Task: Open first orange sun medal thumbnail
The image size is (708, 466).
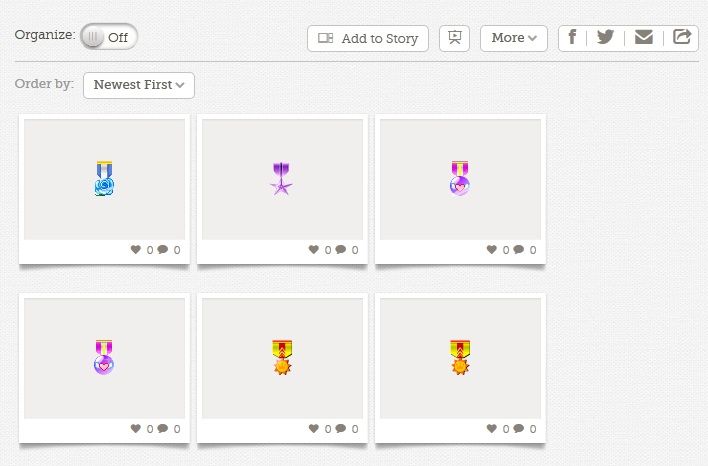Action: pyautogui.click(x=282, y=358)
